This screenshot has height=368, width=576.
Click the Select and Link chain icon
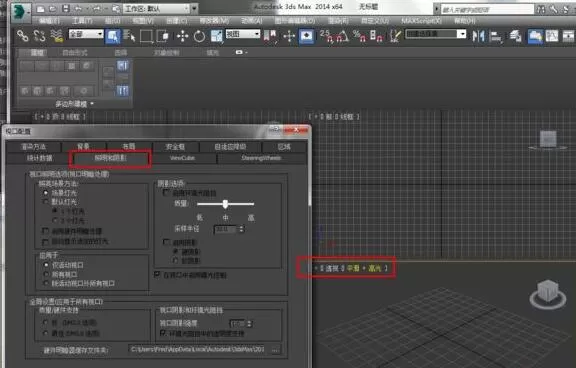pos(23,36)
